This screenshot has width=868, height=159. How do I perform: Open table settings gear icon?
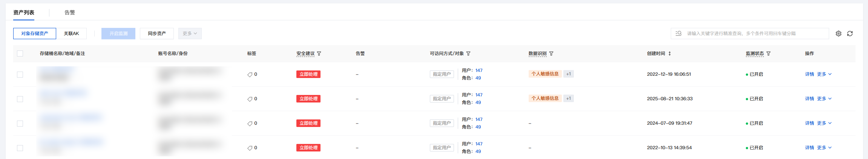pyautogui.click(x=839, y=34)
